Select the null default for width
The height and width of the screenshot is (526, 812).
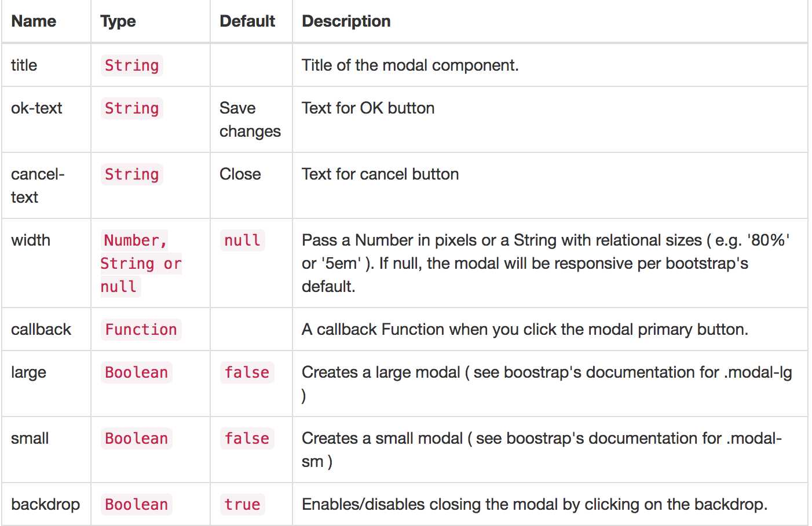242,240
